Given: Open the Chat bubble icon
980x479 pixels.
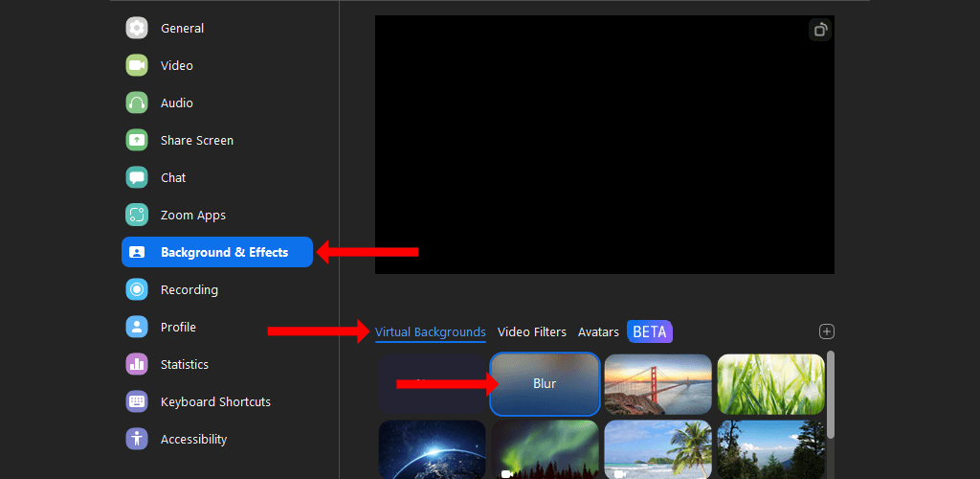Looking at the screenshot, I should 137,177.
